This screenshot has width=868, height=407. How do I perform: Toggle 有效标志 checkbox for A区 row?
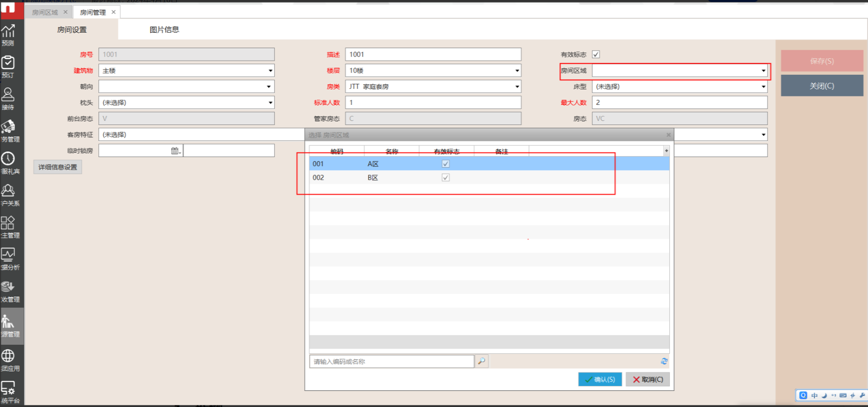pyautogui.click(x=445, y=164)
